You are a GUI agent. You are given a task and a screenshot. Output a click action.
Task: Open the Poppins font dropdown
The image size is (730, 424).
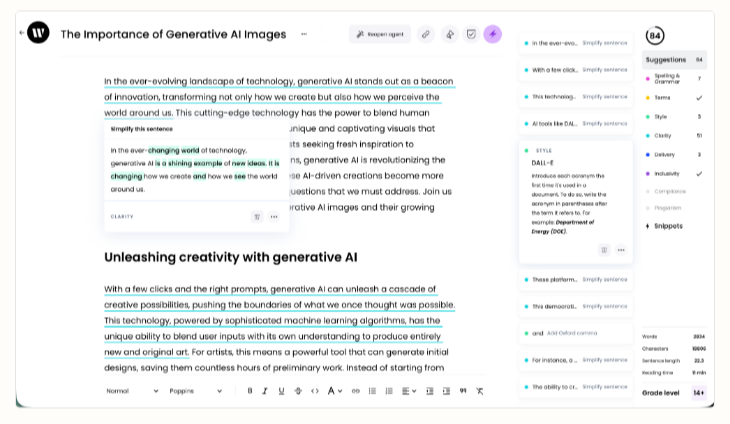tap(195, 391)
